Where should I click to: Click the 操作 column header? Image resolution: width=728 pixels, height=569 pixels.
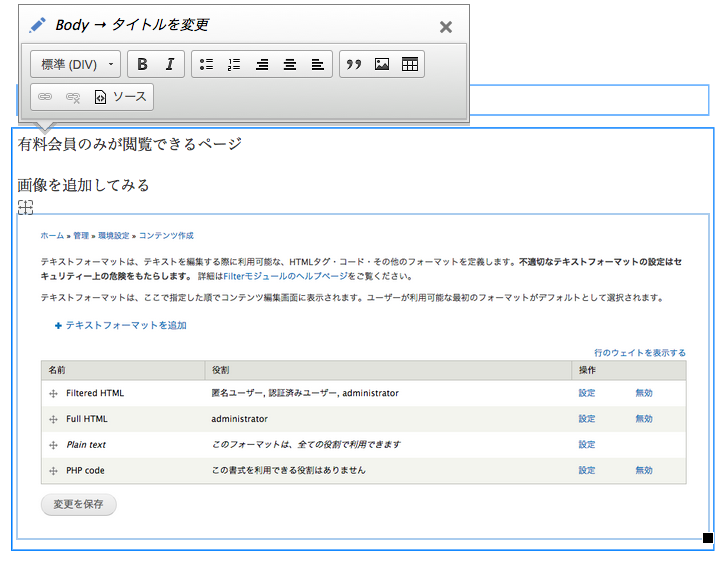pos(587,370)
